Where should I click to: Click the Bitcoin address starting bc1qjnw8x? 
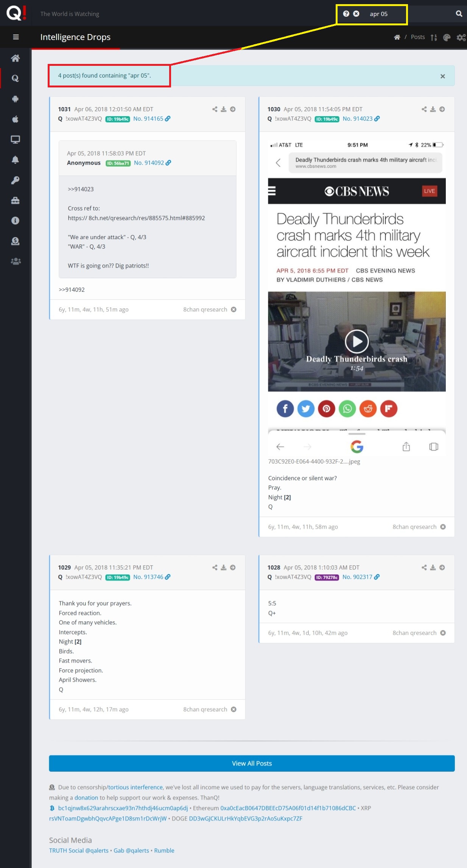click(123, 808)
